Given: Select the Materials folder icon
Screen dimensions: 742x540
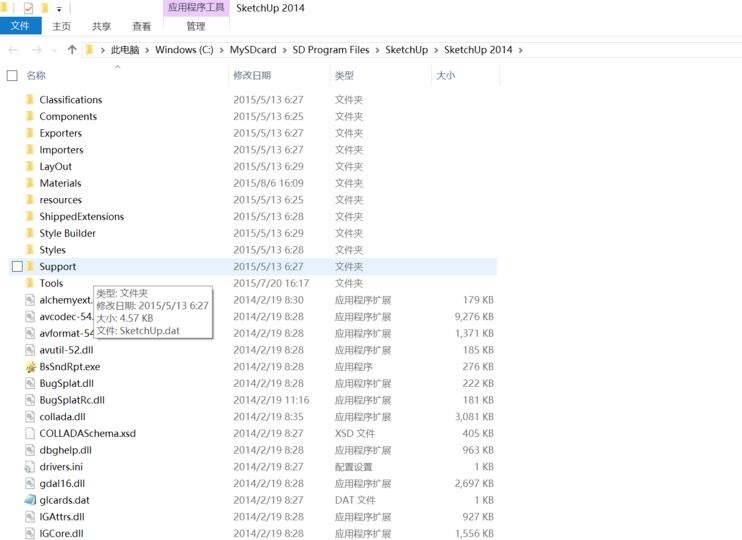Looking at the screenshot, I should [30, 183].
